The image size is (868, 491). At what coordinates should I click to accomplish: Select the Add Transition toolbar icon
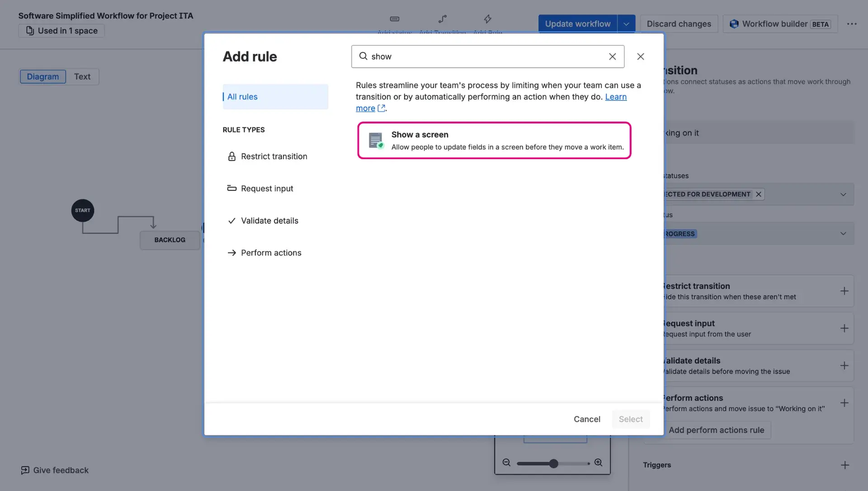coord(442,19)
